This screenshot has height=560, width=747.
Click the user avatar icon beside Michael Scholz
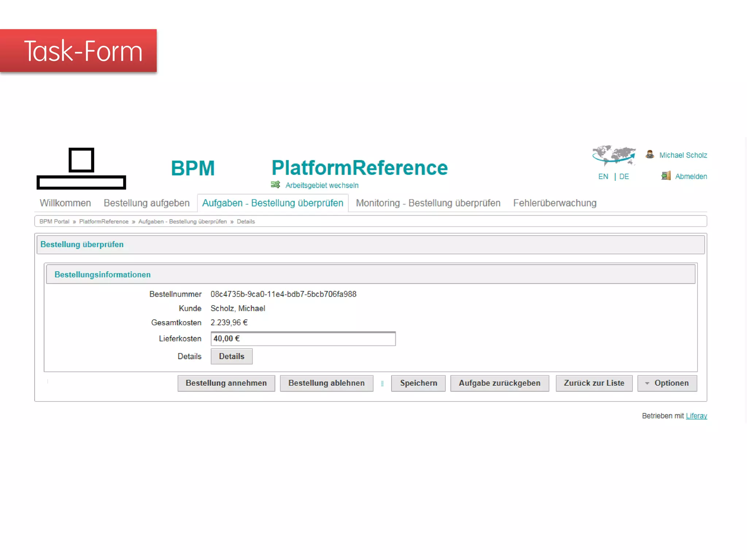650,155
